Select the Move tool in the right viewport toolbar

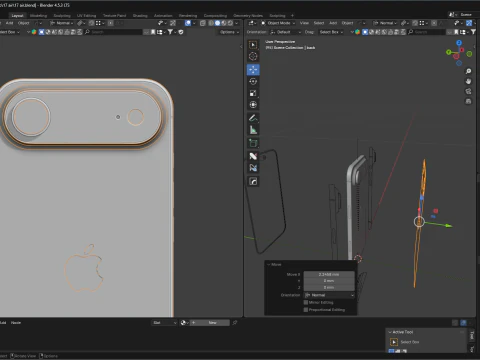pos(253,70)
